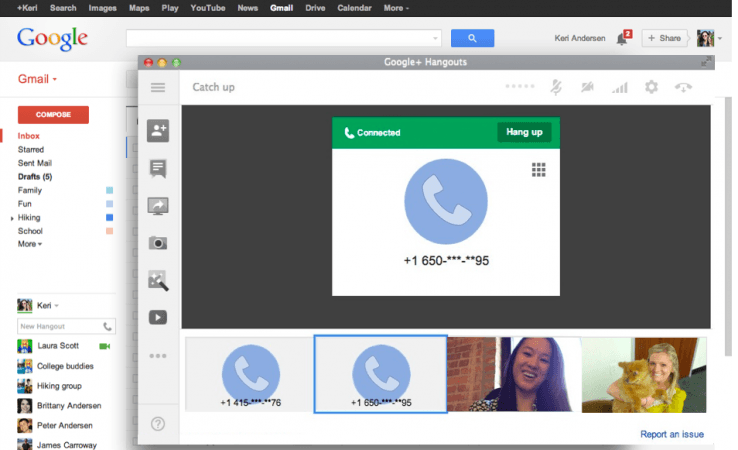Click the invite people icon
738x450 pixels.
158,130
